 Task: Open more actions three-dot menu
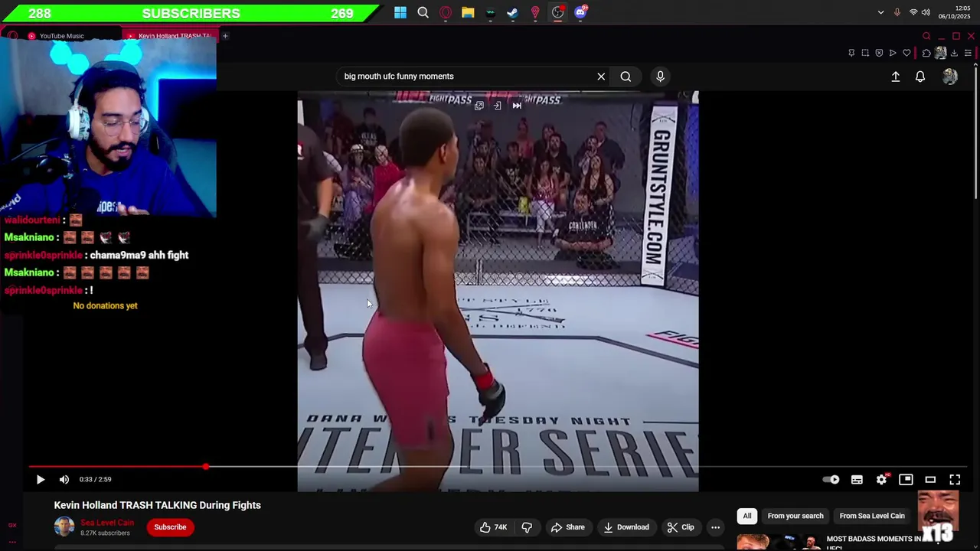pyautogui.click(x=715, y=527)
